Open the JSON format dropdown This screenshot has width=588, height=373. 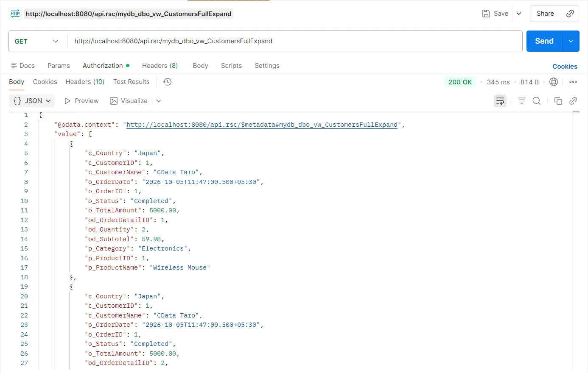(33, 101)
